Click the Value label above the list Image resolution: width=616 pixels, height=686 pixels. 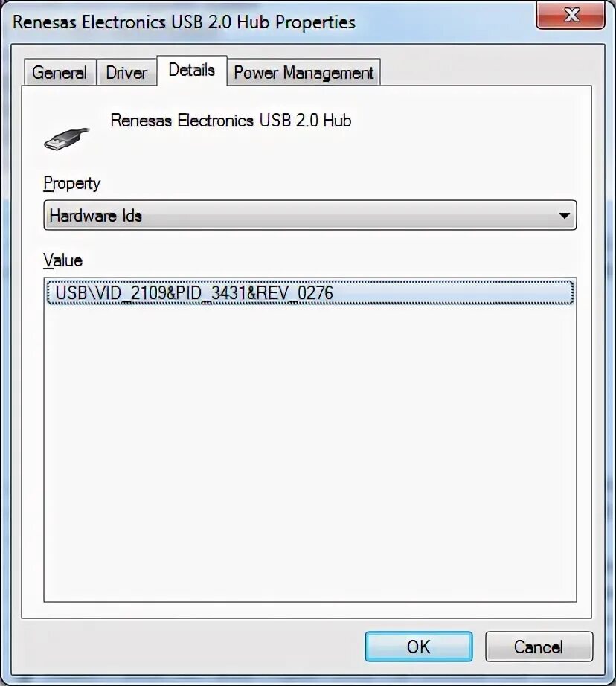tap(63, 260)
